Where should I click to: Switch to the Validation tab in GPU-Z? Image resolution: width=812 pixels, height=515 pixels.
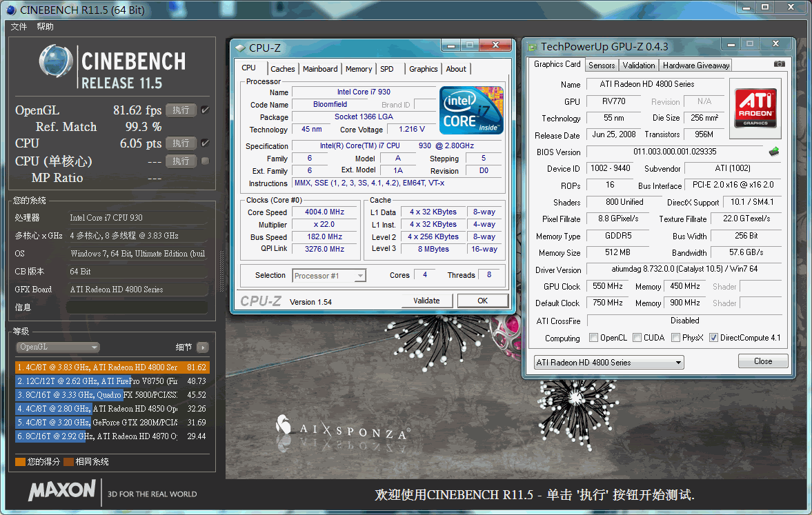click(x=638, y=65)
